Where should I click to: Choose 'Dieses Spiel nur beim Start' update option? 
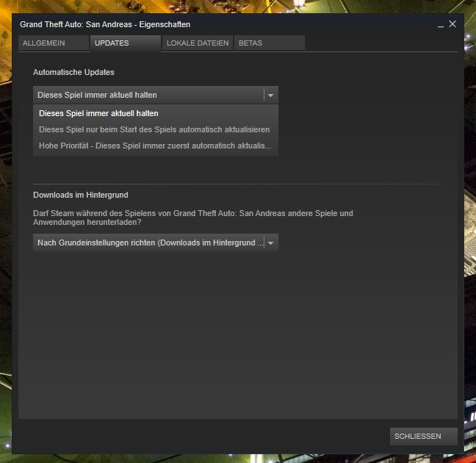pos(156,129)
